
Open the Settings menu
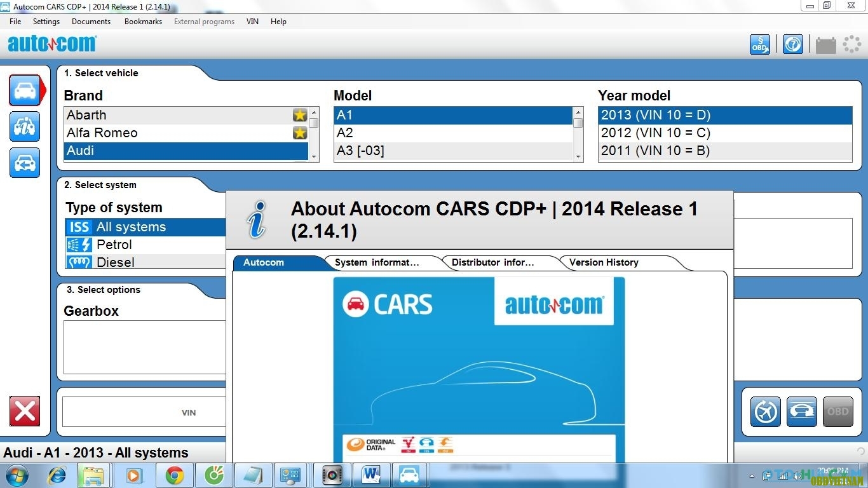pos(46,21)
